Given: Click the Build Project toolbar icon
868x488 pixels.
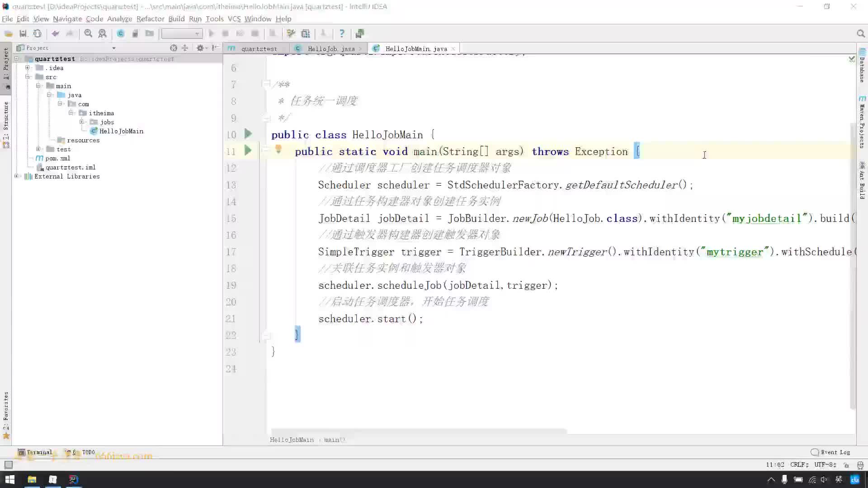Looking at the screenshot, I should pos(291,33).
